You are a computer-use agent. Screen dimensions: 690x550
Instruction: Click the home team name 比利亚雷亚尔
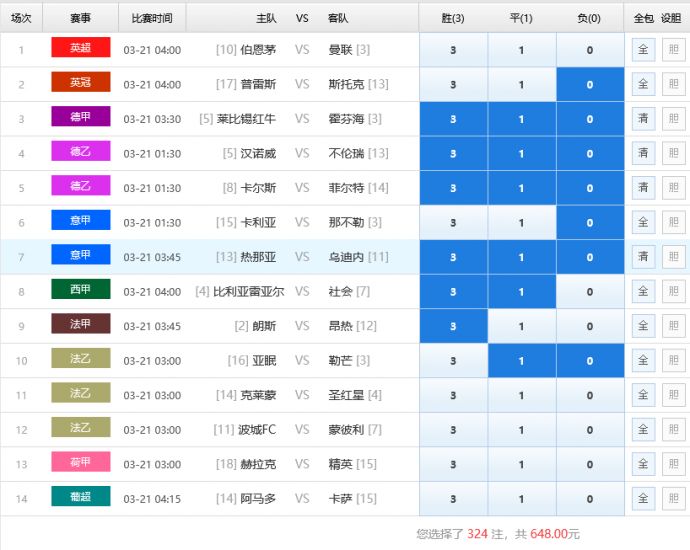point(248,292)
